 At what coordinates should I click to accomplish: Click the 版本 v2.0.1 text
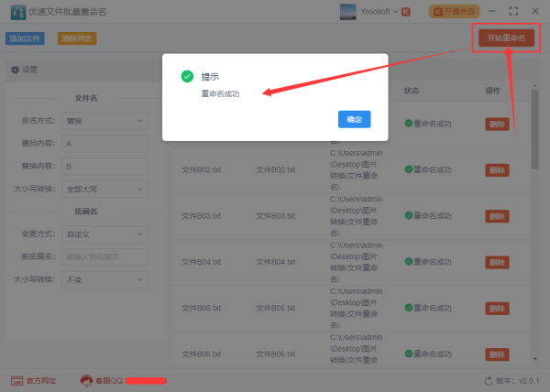click(518, 381)
